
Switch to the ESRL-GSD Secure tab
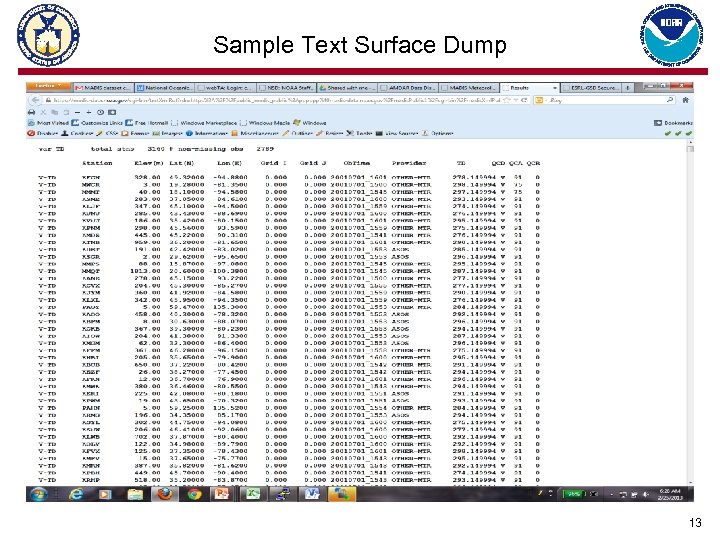tap(591, 87)
